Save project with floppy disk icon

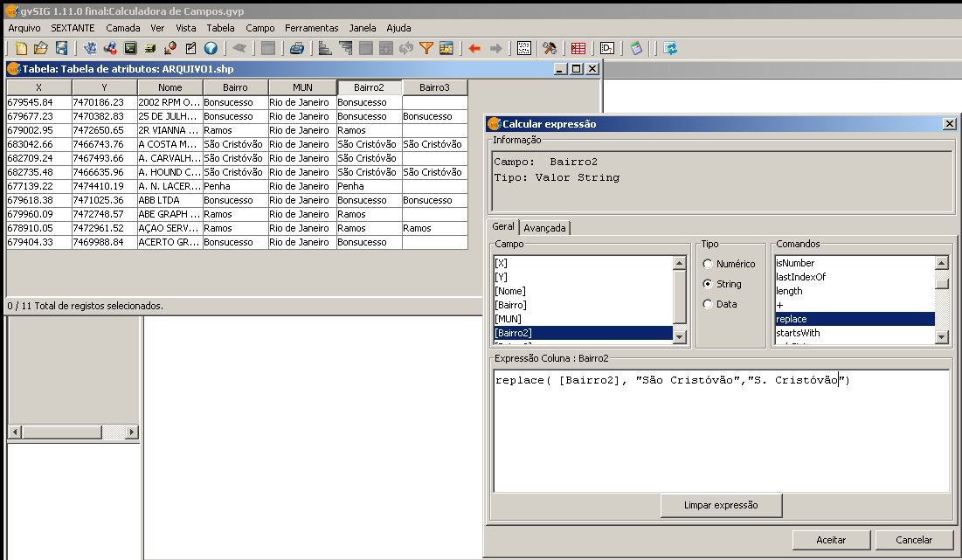(x=61, y=48)
